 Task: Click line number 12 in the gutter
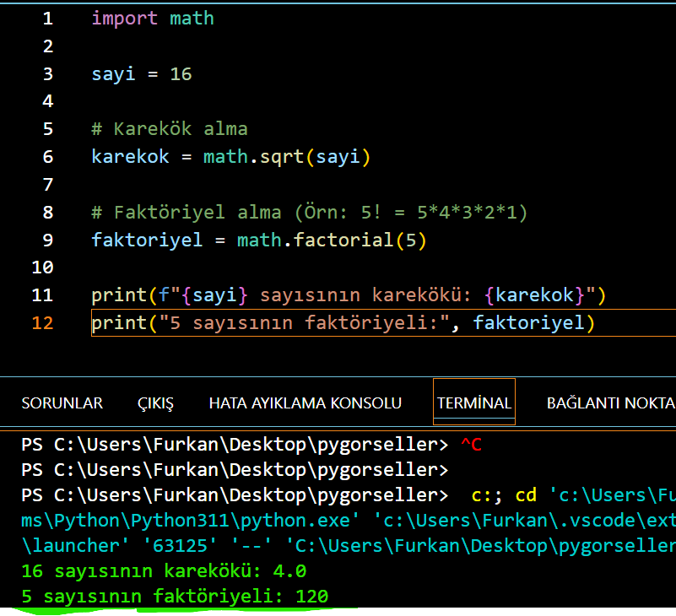(x=42, y=322)
